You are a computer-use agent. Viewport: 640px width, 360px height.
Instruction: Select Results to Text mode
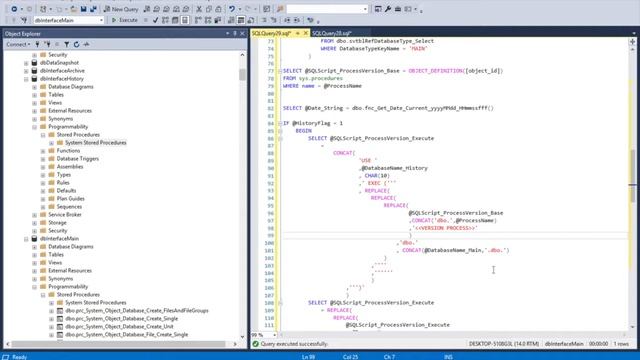(231, 20)
